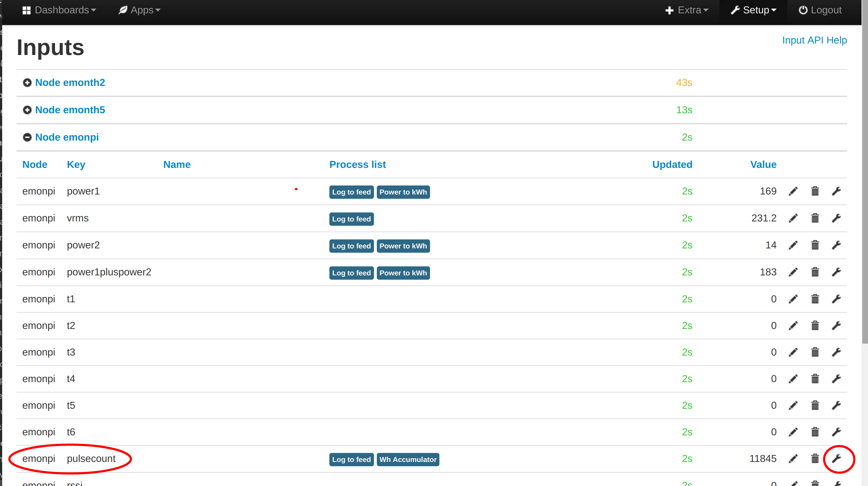Select the 231.2 value for vrms
Screen dimensions: 868x486
tap(764, 218)
